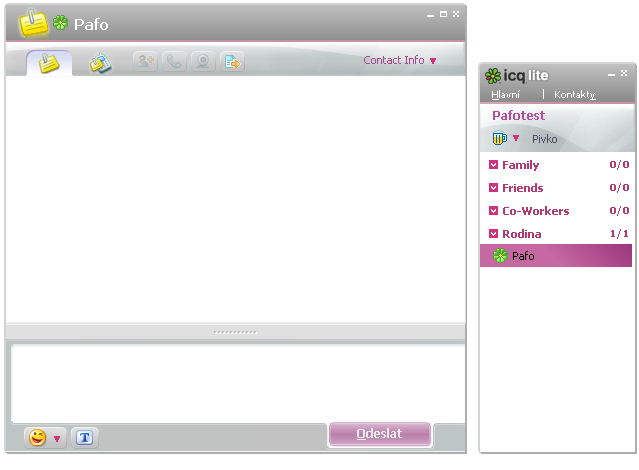639x470 pixels.
Task: Collapse the Co-Workers group
Action: click(494, 211)
